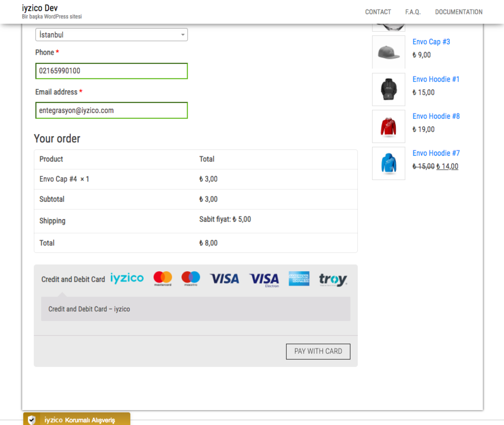This screenshot has width=504, height=425.
Task: Open the Envo Cap #3 product link
Action: pyautogui.click(x=431, y=42)
